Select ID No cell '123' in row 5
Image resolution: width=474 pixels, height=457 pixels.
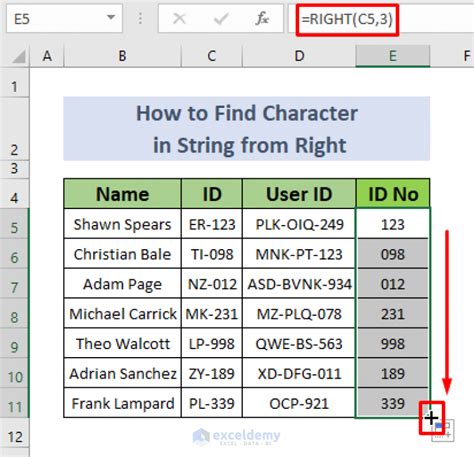393,224
